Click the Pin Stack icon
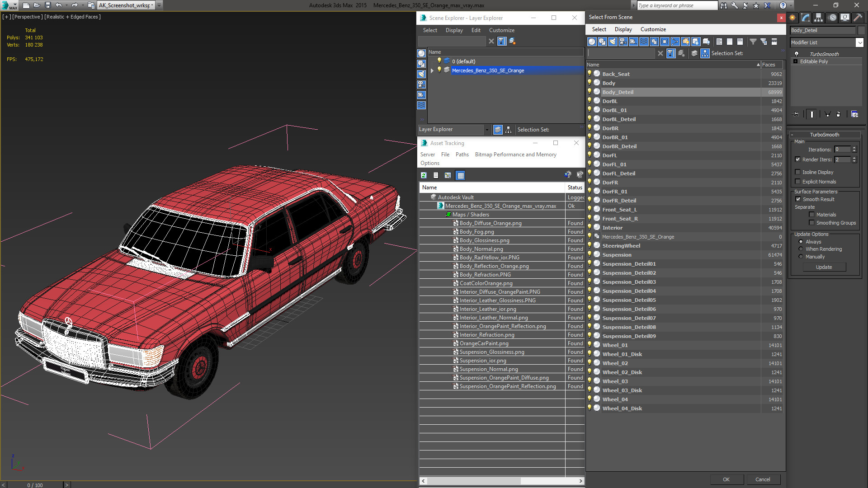The height and width of the screenshot is (488, 868). click(x=796, y=114)
